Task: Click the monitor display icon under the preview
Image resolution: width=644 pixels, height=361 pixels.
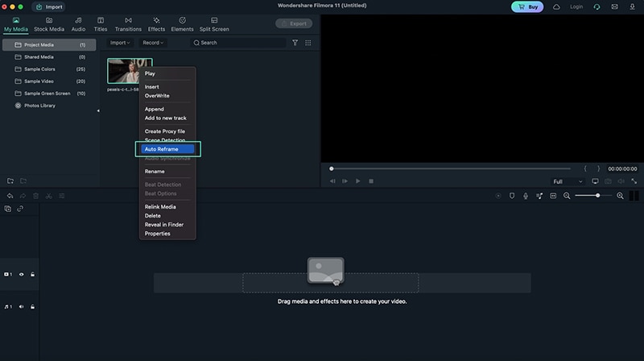Action: (595, 181)
